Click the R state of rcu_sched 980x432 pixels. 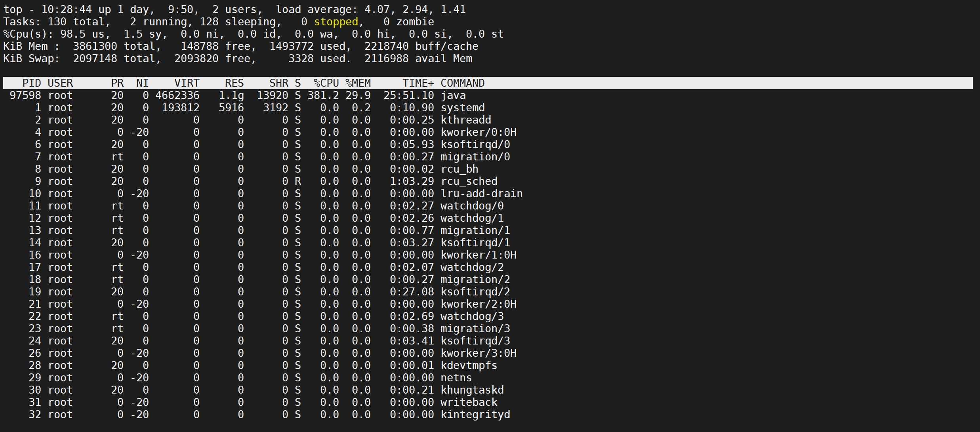pos(298,181)
